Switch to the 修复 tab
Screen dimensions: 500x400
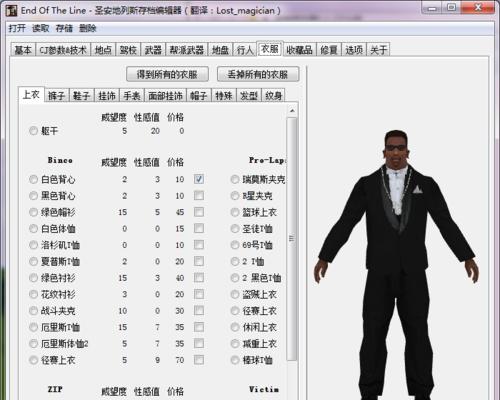click(329, 50)
